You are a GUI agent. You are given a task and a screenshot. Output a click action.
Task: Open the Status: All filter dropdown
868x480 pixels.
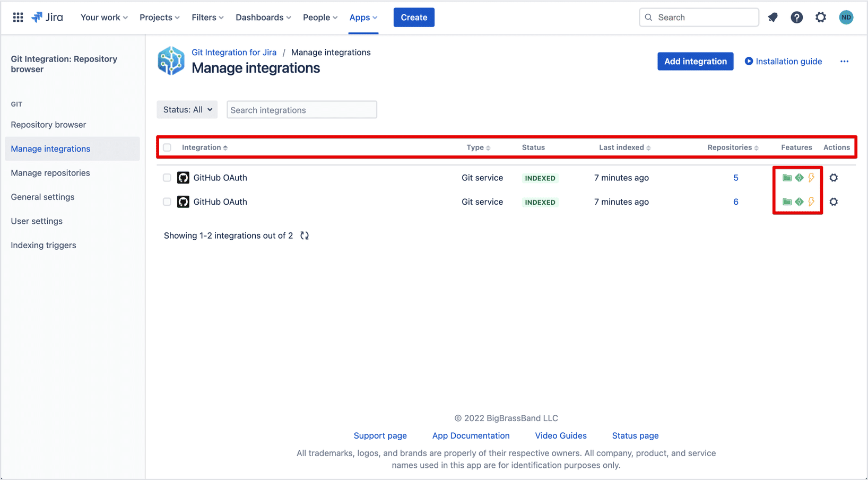(187, 109)
